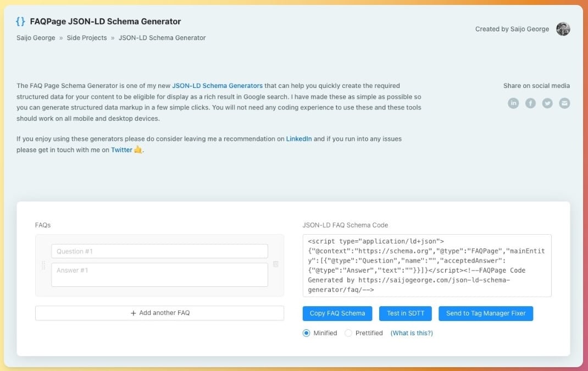Click Send to Tag Manager Fixer
Image resolution: width=588 pixels, height=371 pixels.
pyautogui.click(x=486, y=313)
